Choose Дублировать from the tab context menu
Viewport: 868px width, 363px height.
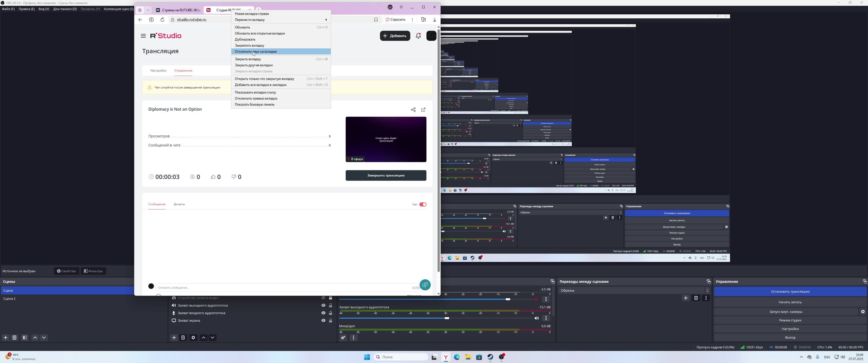coord(281,39)
